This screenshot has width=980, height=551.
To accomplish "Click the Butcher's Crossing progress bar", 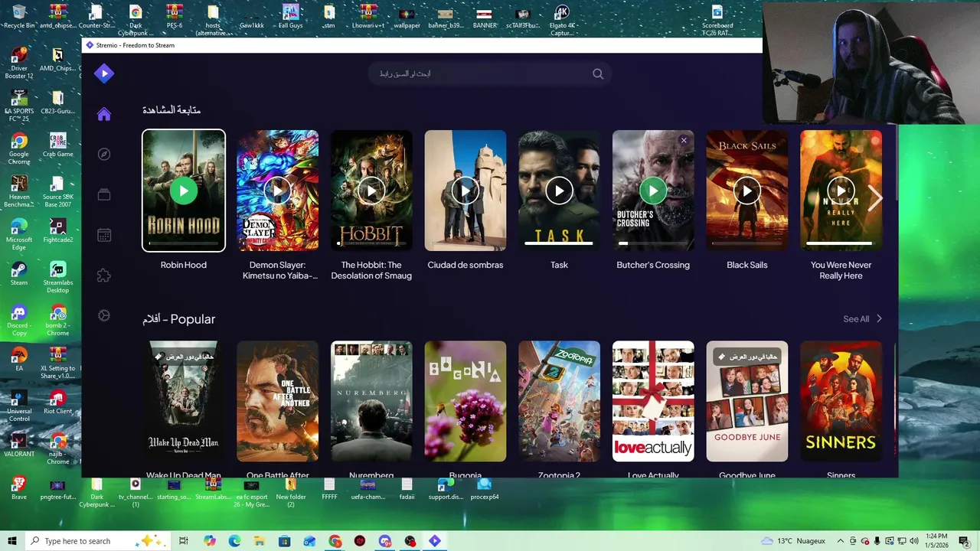I will tap(653, 243).
